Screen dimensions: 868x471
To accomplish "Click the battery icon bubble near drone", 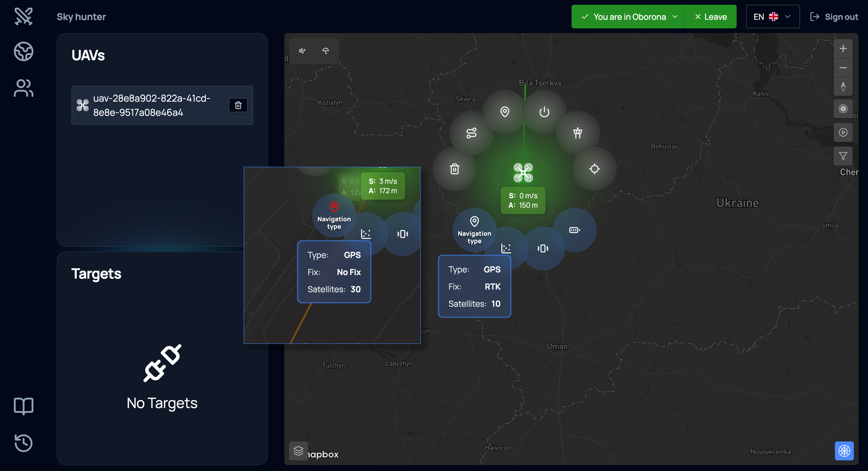I will point(575,230).
